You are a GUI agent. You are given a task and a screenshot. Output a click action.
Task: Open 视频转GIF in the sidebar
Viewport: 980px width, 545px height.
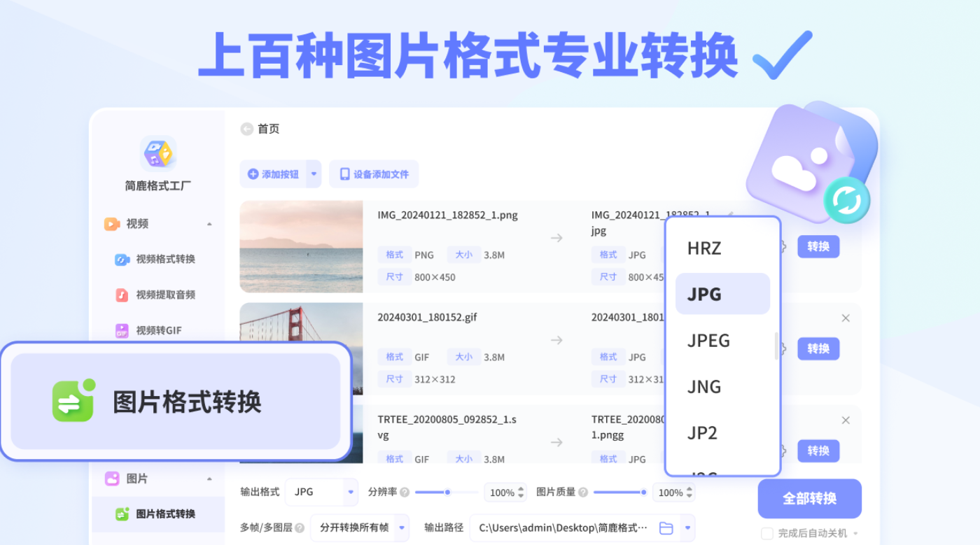tap(158, 330)
